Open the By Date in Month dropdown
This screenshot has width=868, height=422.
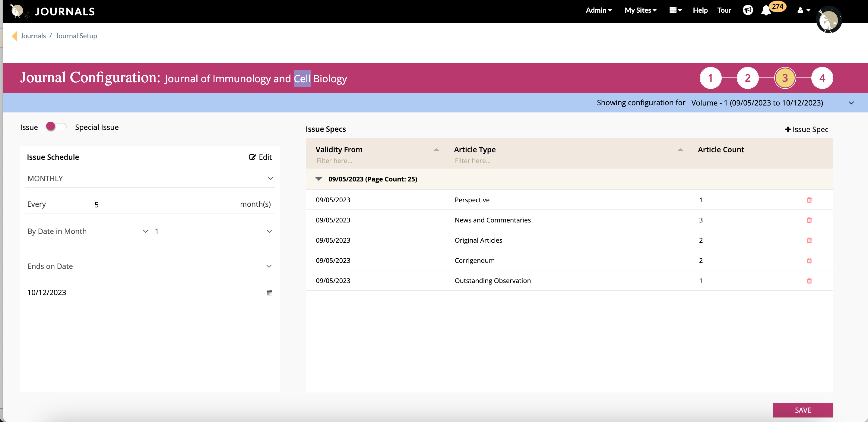87,231
